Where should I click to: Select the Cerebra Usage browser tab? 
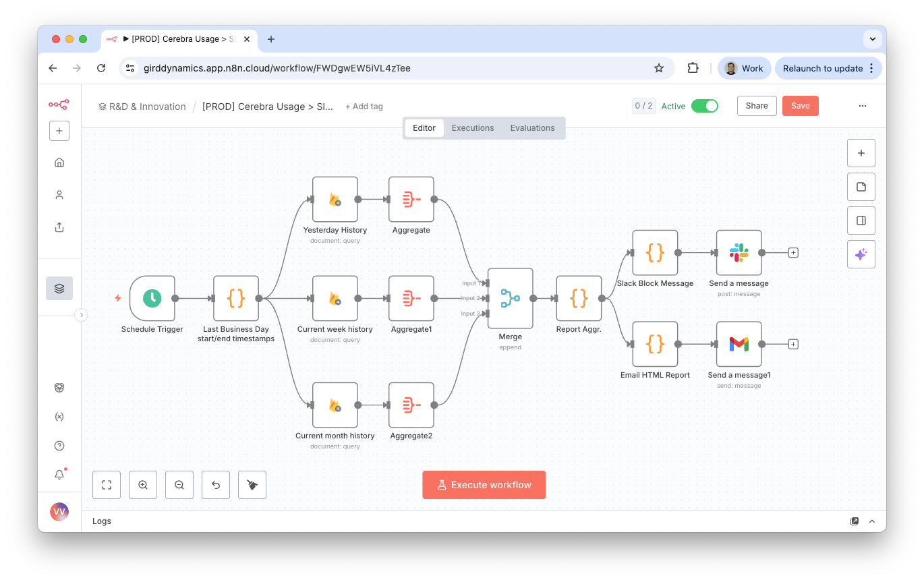click(x=179, y=39)
